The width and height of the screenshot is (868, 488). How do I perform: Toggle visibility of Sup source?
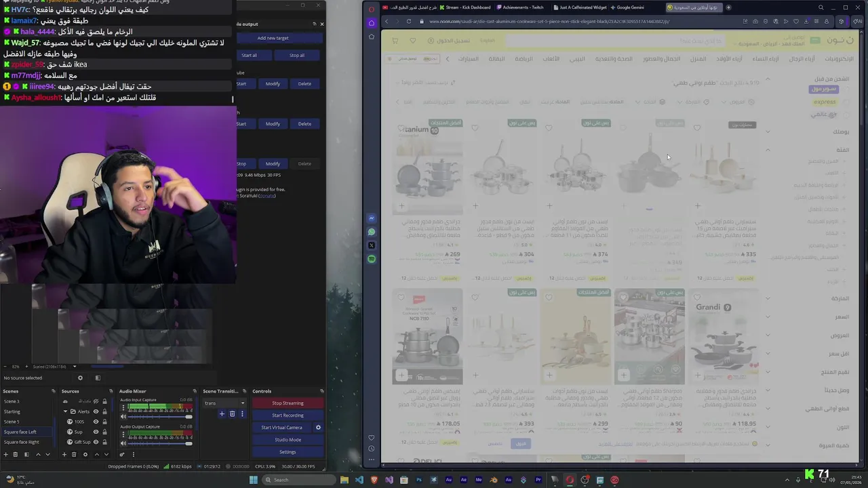[96, 432]
